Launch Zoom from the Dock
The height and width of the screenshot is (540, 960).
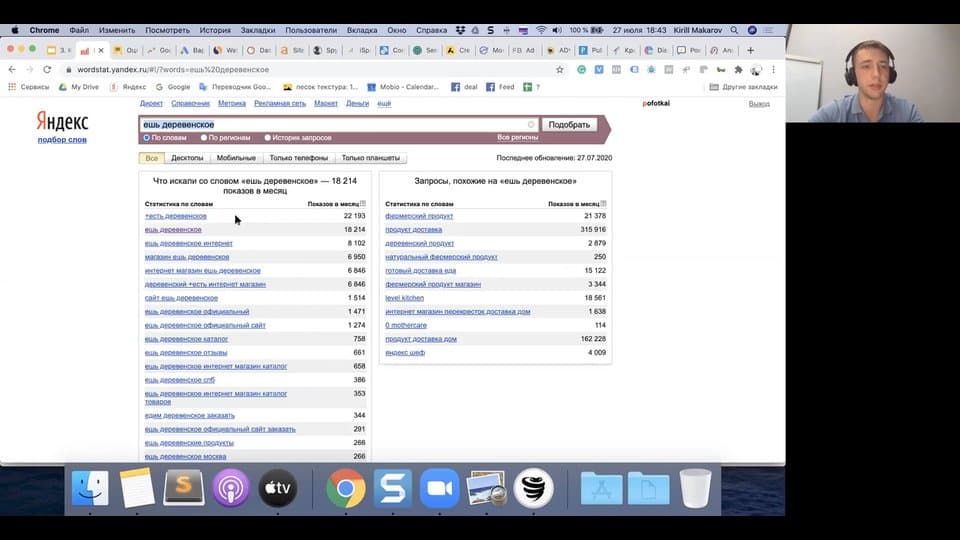pos(439,488)
